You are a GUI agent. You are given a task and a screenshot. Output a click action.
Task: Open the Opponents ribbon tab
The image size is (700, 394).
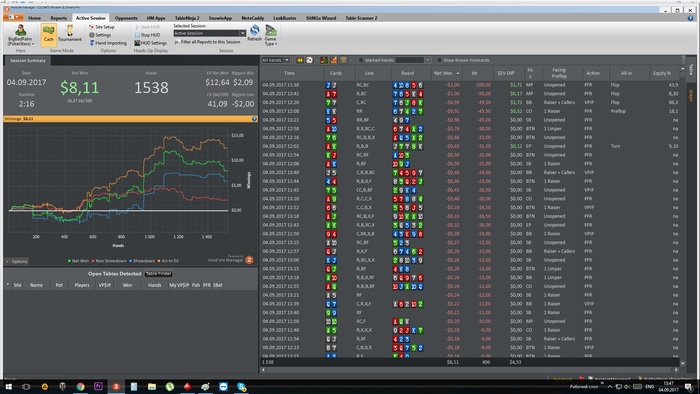(x=126, y=18)
